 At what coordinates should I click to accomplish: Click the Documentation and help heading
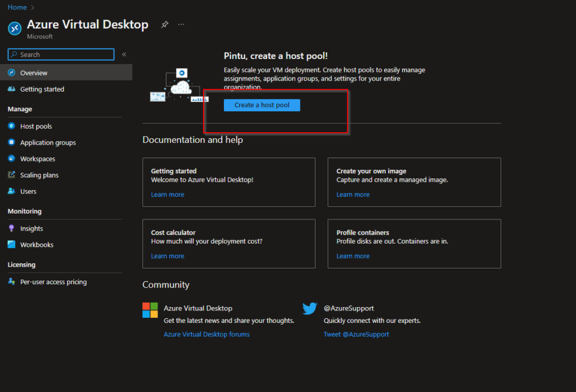click(x=192, y=140)
